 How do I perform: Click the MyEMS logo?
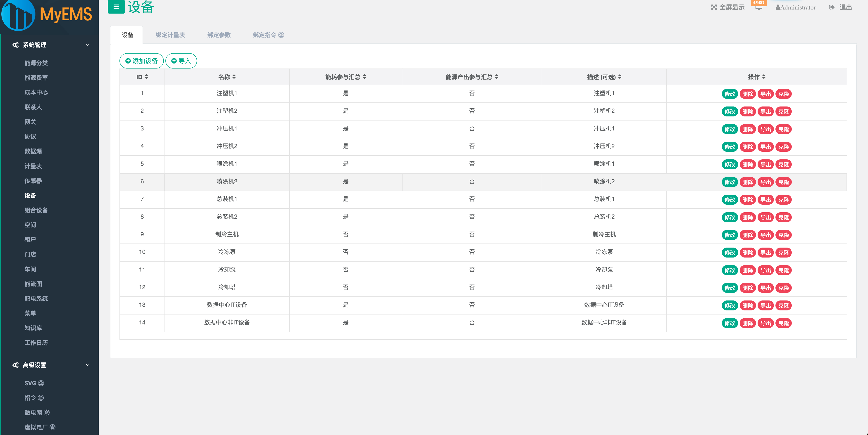47,15
